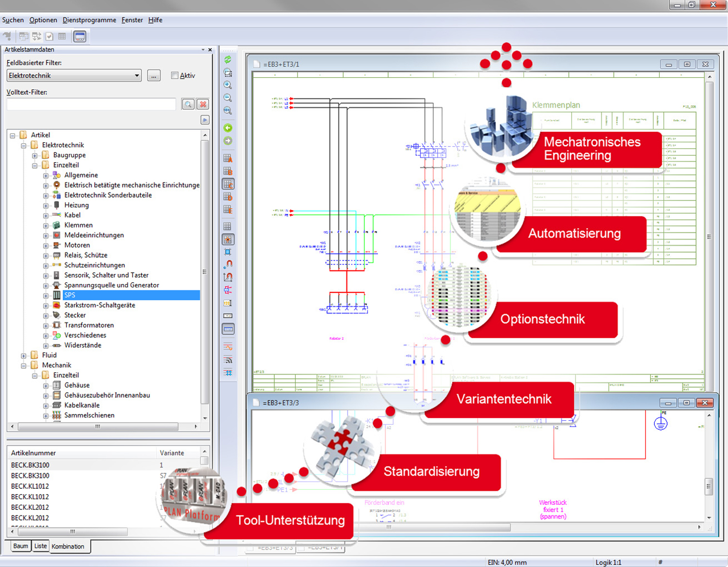
Task: Click the zoom in magnifier icon
Action: coord(228,85)
